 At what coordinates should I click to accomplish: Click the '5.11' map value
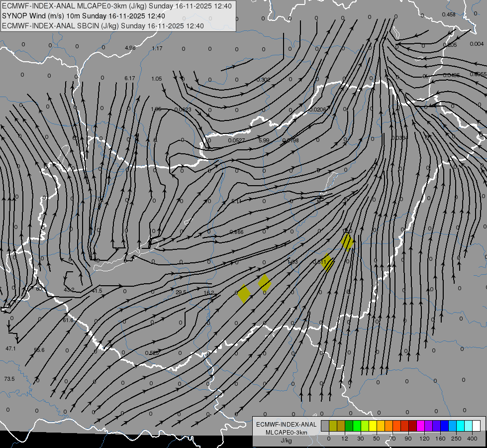click(236, 202)
